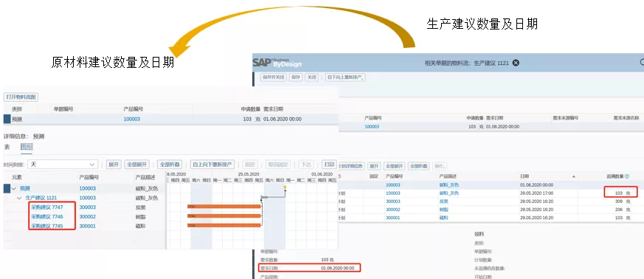
Task: Open the 采购建议 7747 link
Action: (46, 207)
